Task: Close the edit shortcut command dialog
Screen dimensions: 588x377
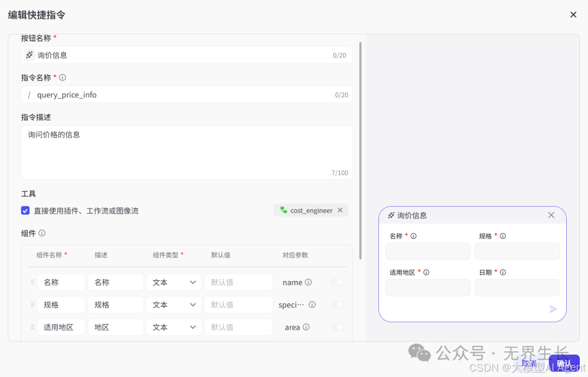Action: [573, 15]
